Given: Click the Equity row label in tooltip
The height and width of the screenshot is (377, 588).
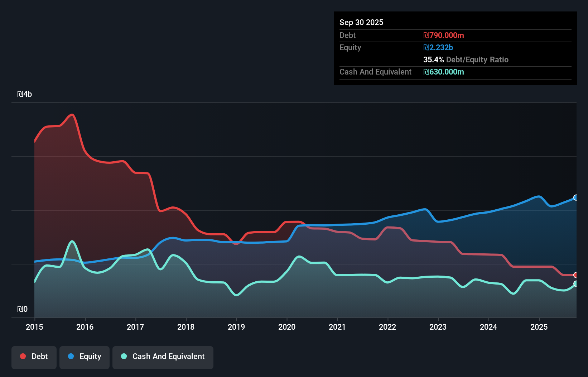Looking at the screenshot, I should tap(350, 47).
